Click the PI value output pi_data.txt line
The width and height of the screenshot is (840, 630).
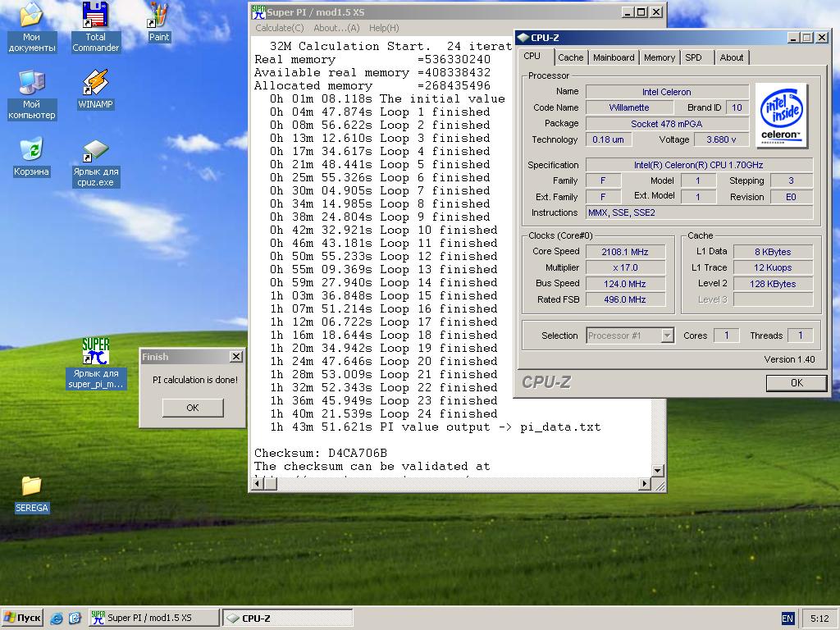click(435, 427)
